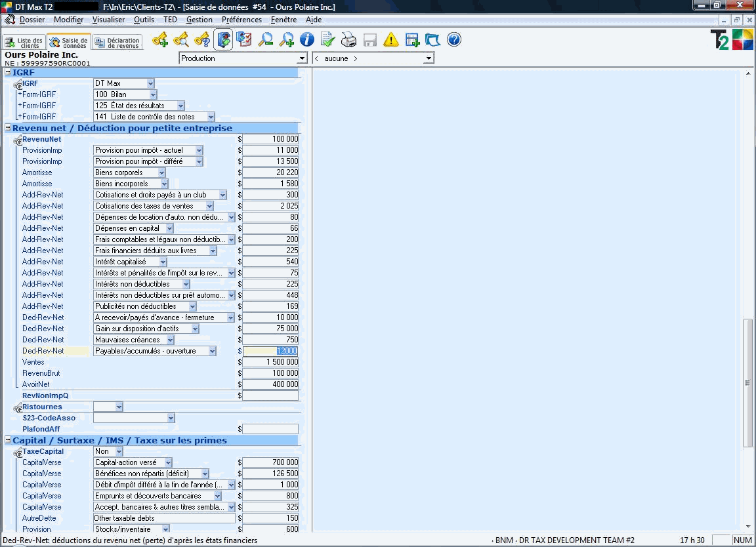Screen dimensions: 756x547
Task: Click the traffic light toolbar icon
Action: tap(223, 40)
